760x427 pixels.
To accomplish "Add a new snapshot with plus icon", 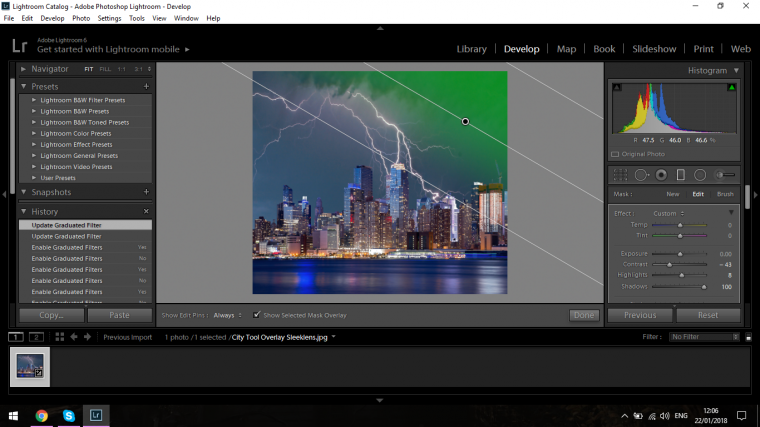I will click(x=146, y=192).
